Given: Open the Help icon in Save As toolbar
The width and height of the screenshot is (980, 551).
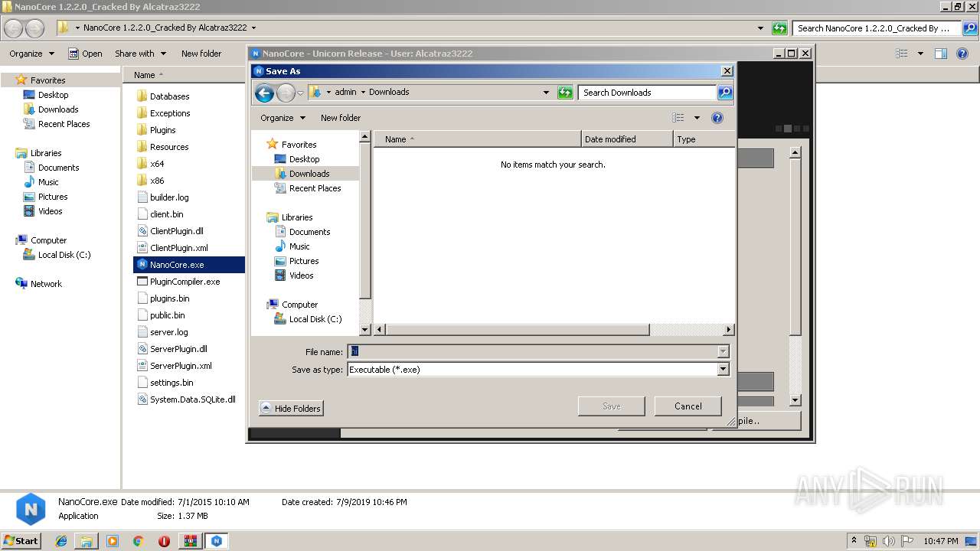Looking at the screenshot, I should (717, 118).
